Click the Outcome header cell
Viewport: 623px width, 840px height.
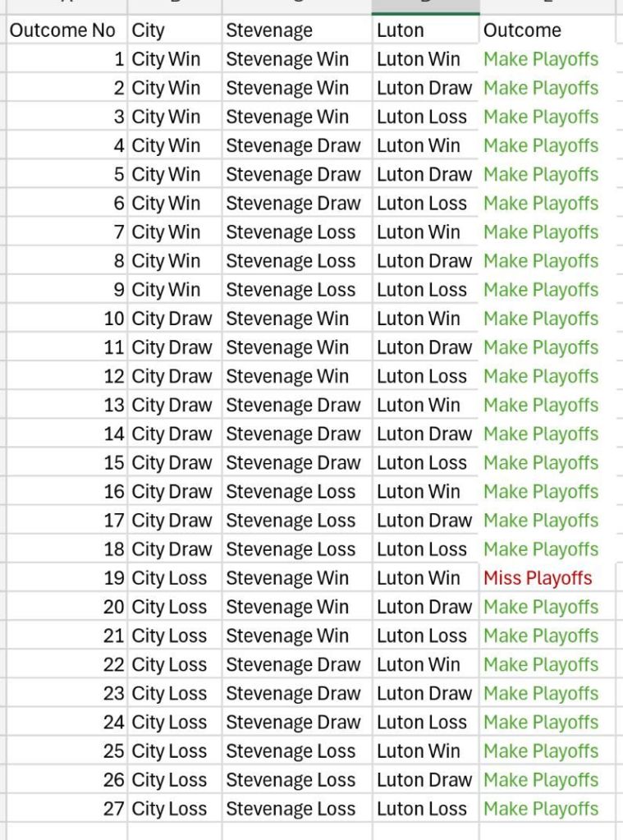pos(523,31)
